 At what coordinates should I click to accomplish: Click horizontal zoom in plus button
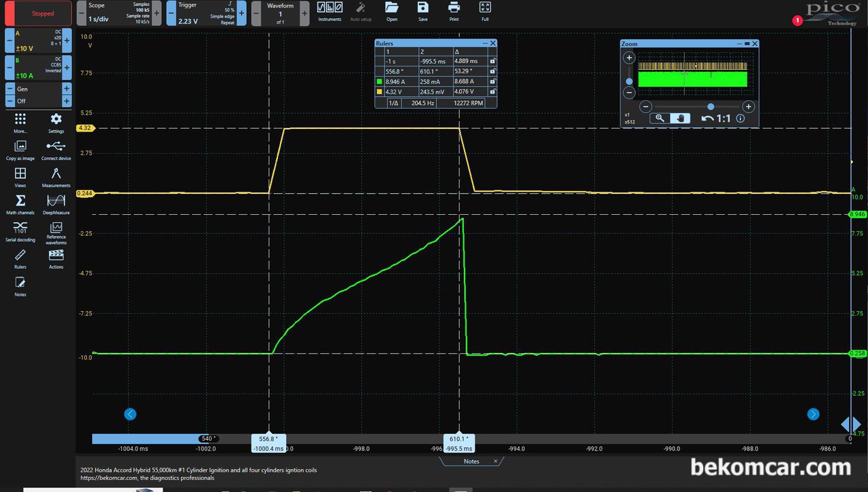point(748,106)
